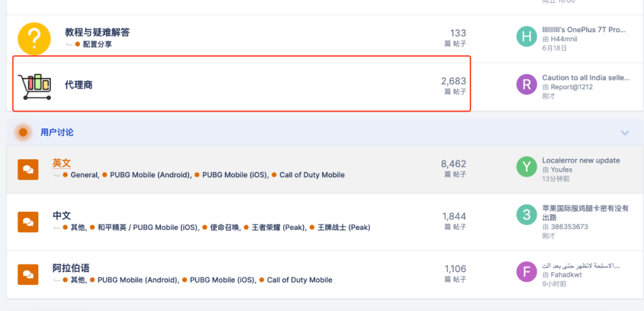Open the teal 3 user avatar
The height and width of the screenshot is (311, 644).
[527, 215]
